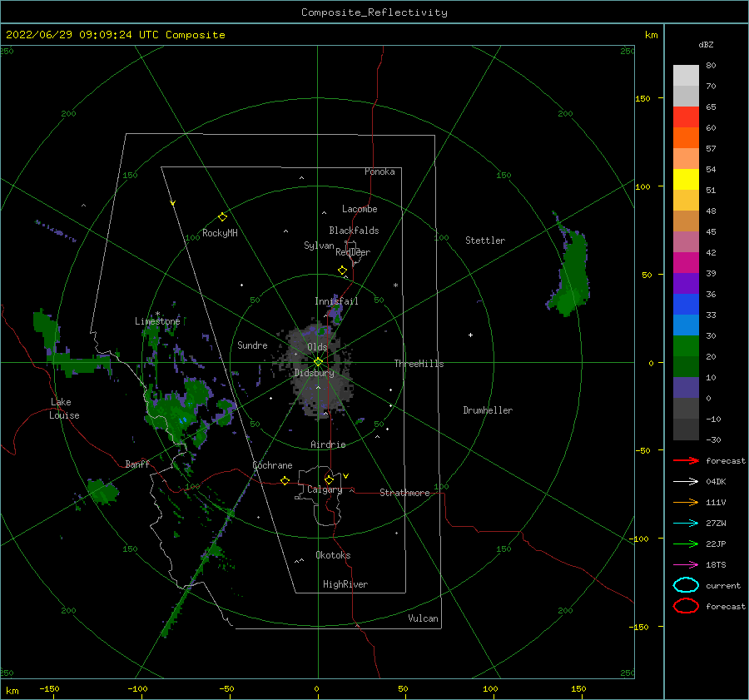Select the white asterisk marker east of Innisfail
This screenshot has width=749, height=700.
pos(395,285)
